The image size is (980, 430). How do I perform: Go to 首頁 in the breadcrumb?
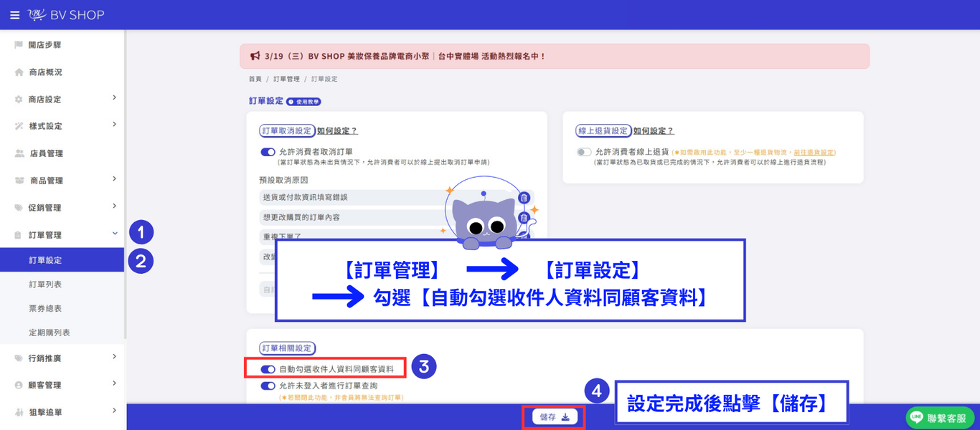[255, 79]
